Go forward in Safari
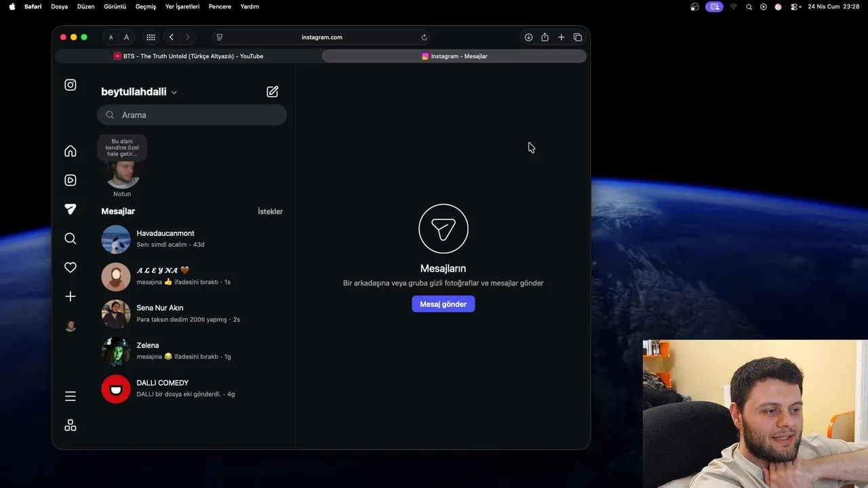Viewport: 868px width, 488px height. pos(188,37)
